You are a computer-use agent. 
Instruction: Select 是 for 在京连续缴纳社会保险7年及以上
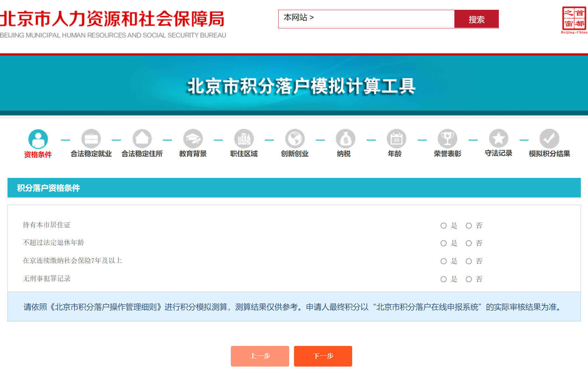click(x=444, y=261)
